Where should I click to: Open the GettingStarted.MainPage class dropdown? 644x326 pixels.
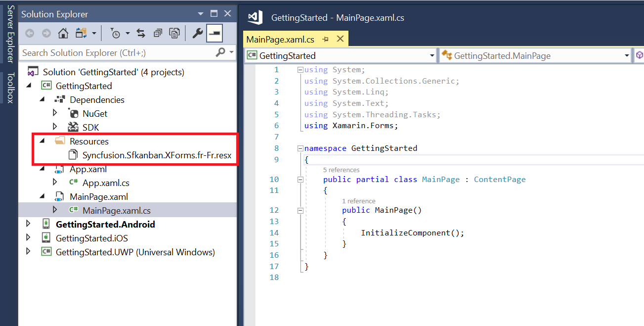click(x=627, y=55)
